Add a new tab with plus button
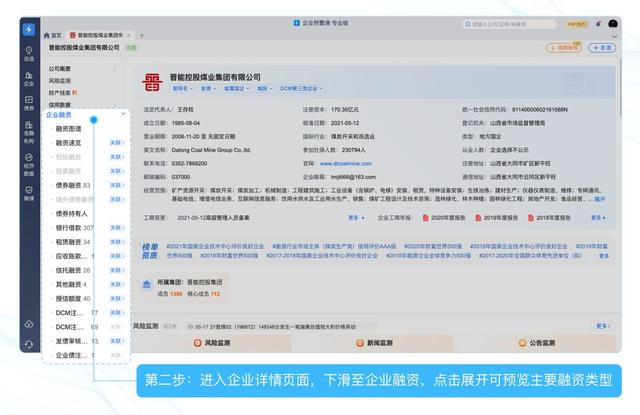Image resolution: width=640 pixels, height=415 pixels. pyautogui.click(x=142, y=36)
